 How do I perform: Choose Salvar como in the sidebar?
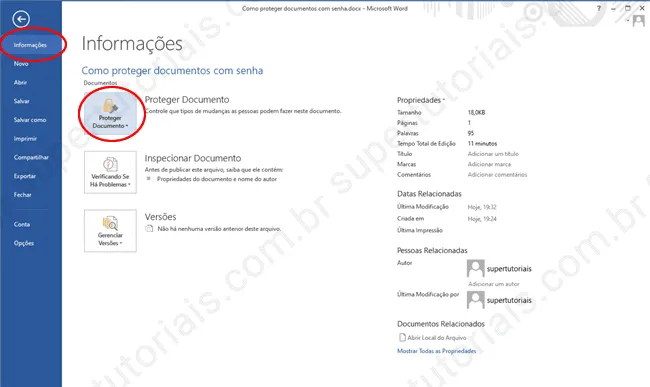tap(30, 120)
